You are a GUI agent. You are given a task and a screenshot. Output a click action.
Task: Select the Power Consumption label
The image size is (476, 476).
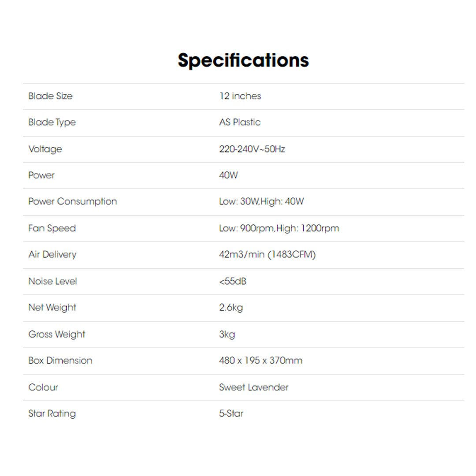(x=73, y=201)
